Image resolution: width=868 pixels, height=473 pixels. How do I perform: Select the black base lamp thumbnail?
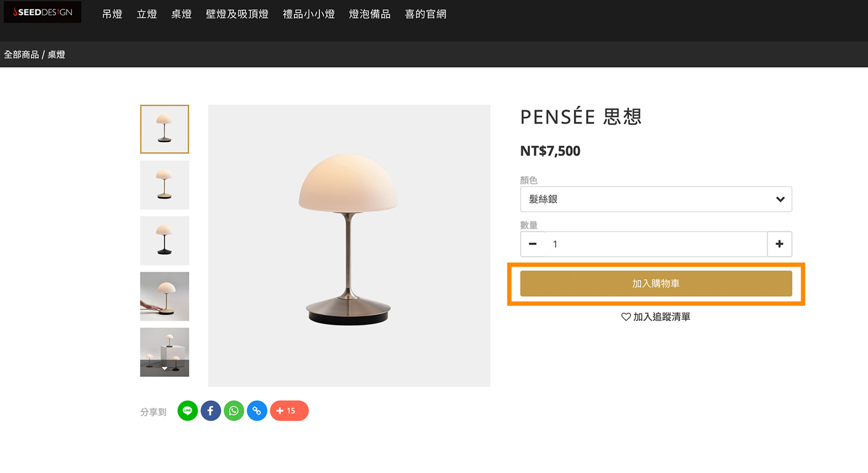(x=164, y=241)
